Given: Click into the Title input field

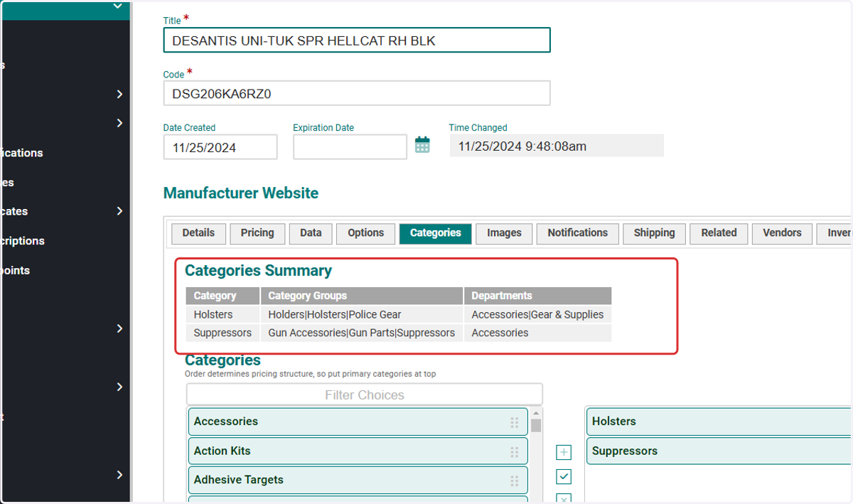Looking at the screenshot, I should pyautogui.click(x=357, y=41).
